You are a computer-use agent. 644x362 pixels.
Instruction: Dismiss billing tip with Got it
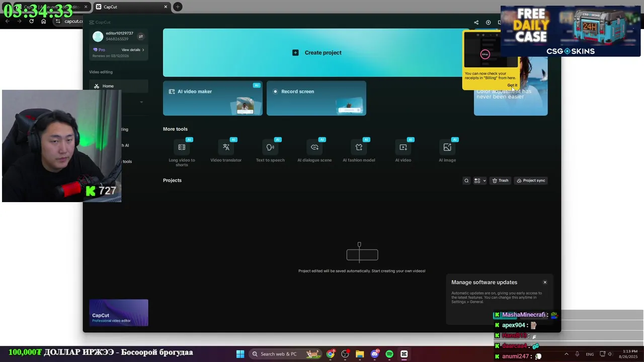click(x=512, y=85)
